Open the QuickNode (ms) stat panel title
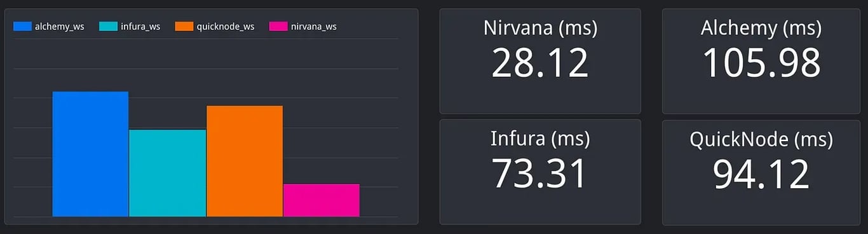This screenshot has height=234, width=868. pos(761,139)
